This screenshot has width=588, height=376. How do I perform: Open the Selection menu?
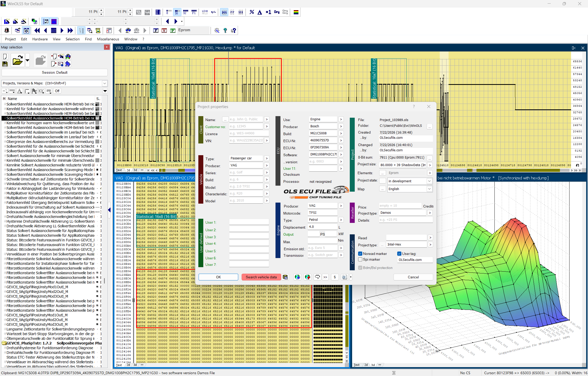72,39
